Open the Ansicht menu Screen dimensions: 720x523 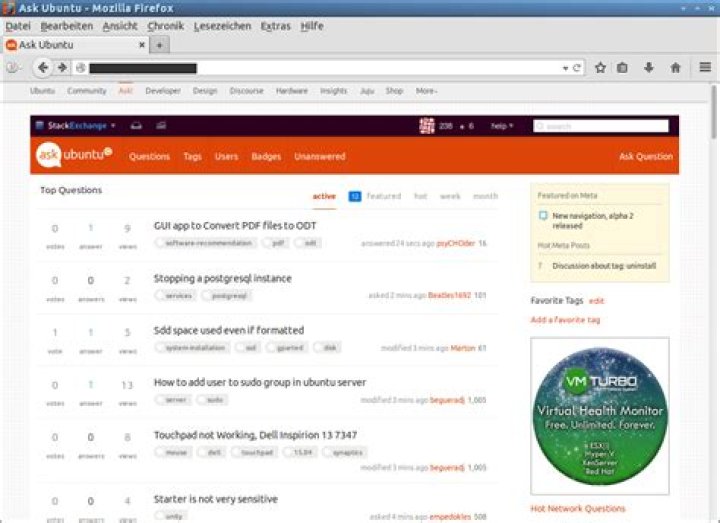coord(120,26)
